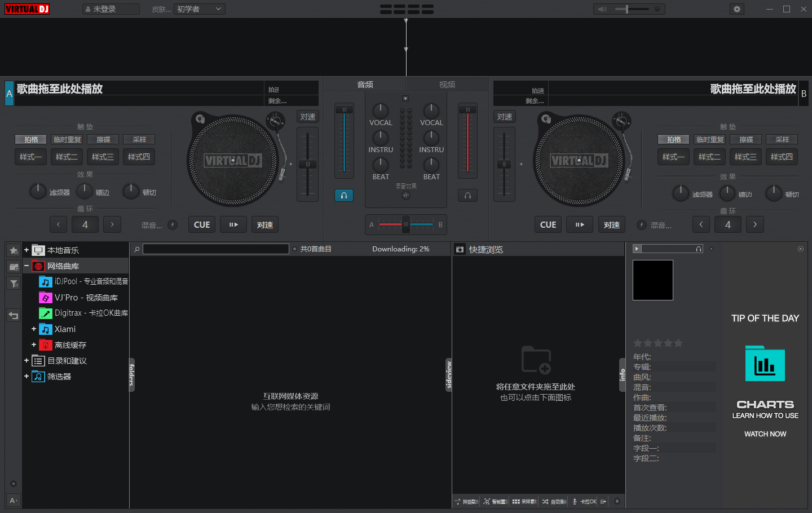The height and width of the screenshot is (513, 812).
Task: Click the 自动混音 shuffle icon in sideview toolbar
Action: click(545, 501)
